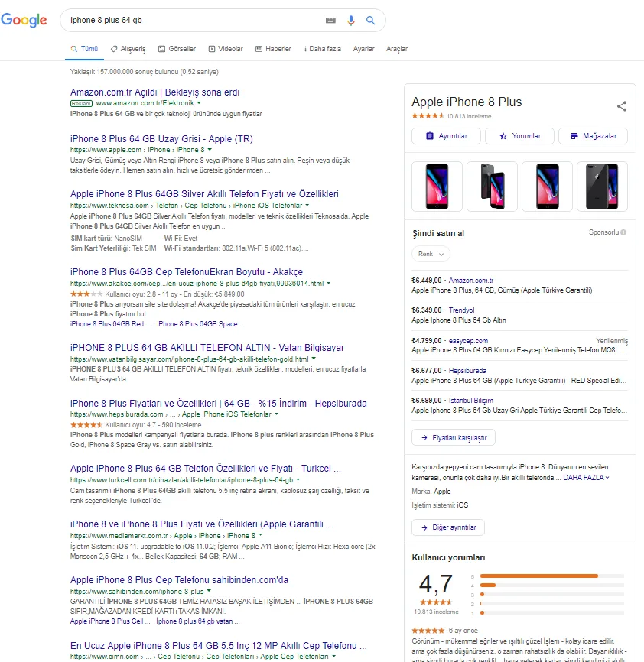Open the Haberler tab

coord(273,49)
